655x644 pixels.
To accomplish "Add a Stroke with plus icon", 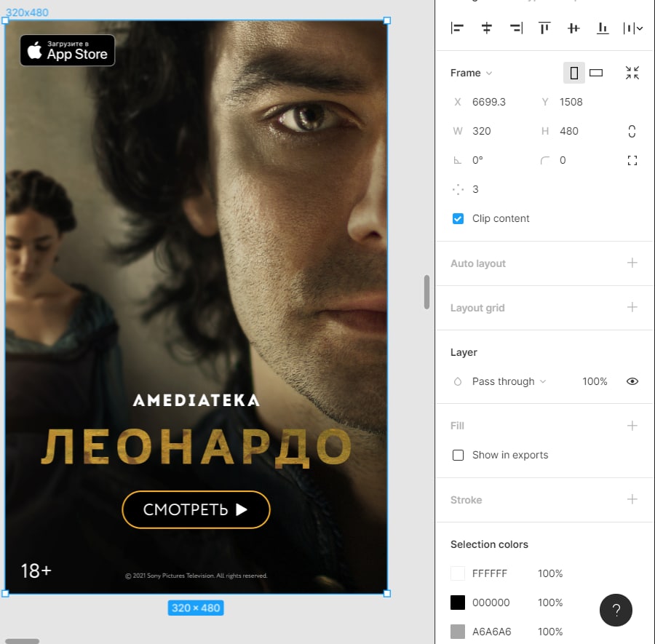I will (632, 499).
